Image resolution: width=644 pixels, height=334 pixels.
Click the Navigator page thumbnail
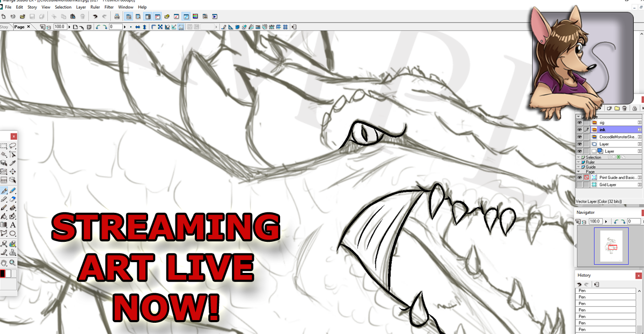point(611,246)
